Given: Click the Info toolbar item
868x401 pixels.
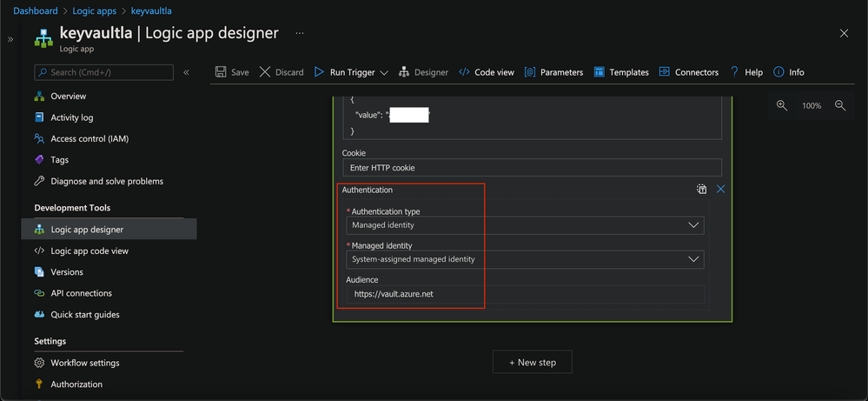Looking at the screenshot, I should (789, 72).
